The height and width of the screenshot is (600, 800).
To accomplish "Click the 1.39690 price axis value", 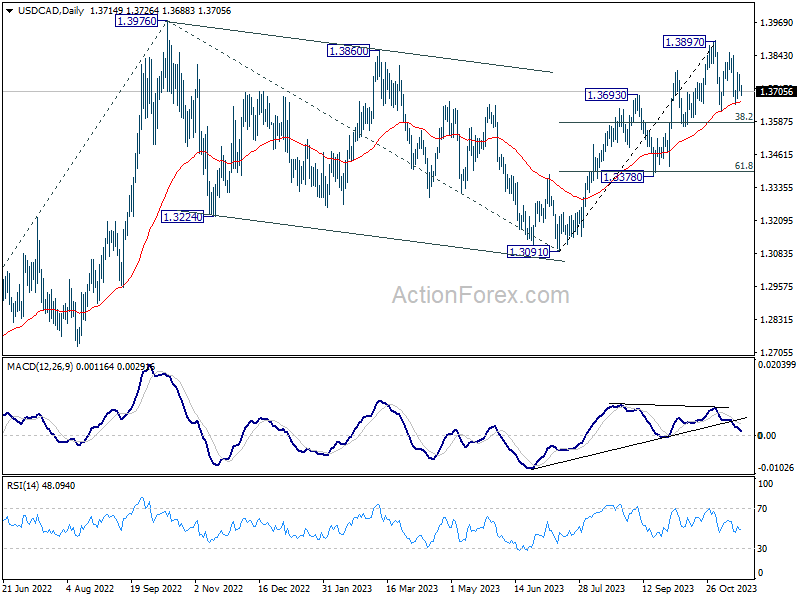I will [x=777, y=22].
